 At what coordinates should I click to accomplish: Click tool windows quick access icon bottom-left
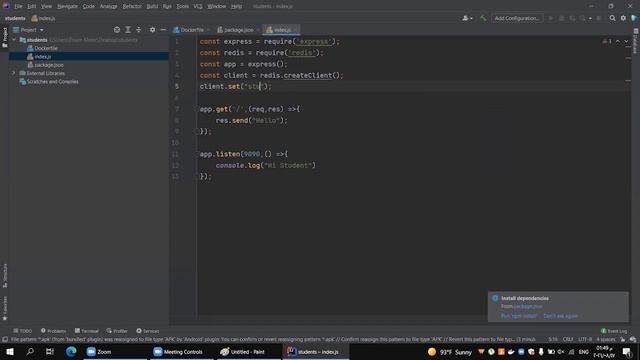pos(5,340)
